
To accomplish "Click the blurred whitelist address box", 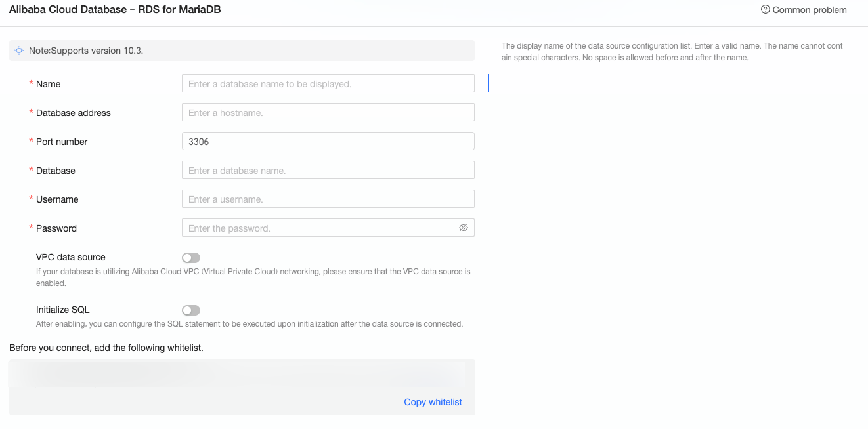I will pyautogui.click(x=236, y=375).
